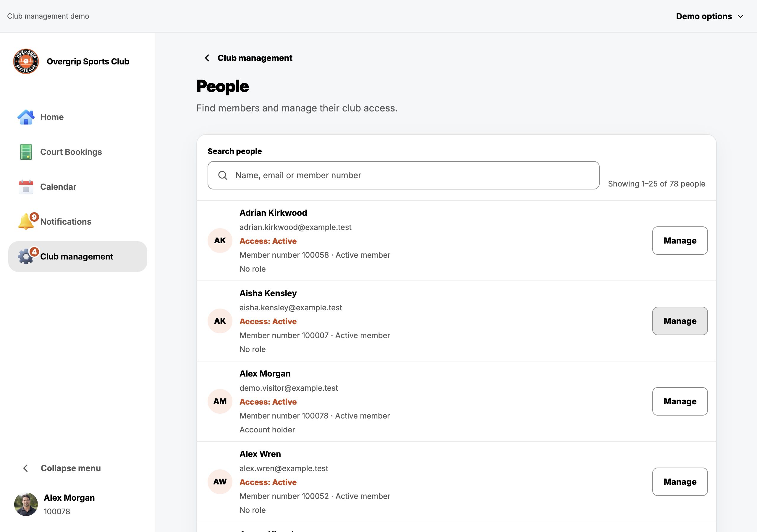Select the Court Bookings court icon
Screen dimensions: 757x532
click(26, 152)
